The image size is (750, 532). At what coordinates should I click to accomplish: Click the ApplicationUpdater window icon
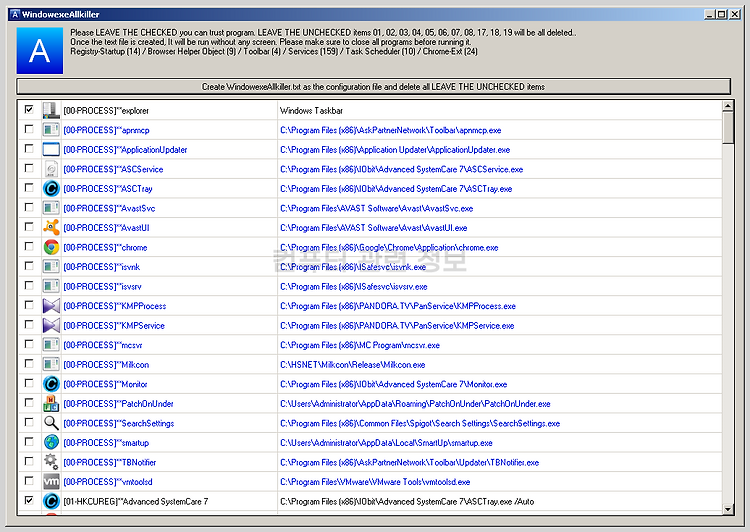[x=51, y=150]
